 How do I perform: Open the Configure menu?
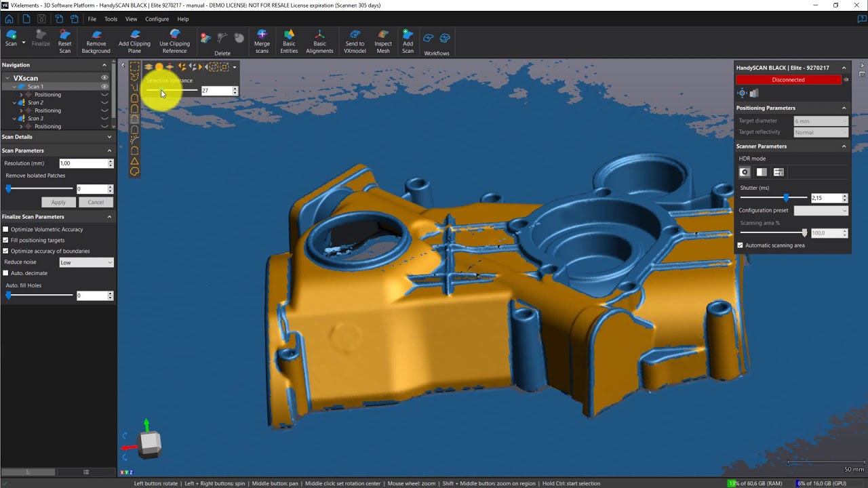(x=157, y=19)
